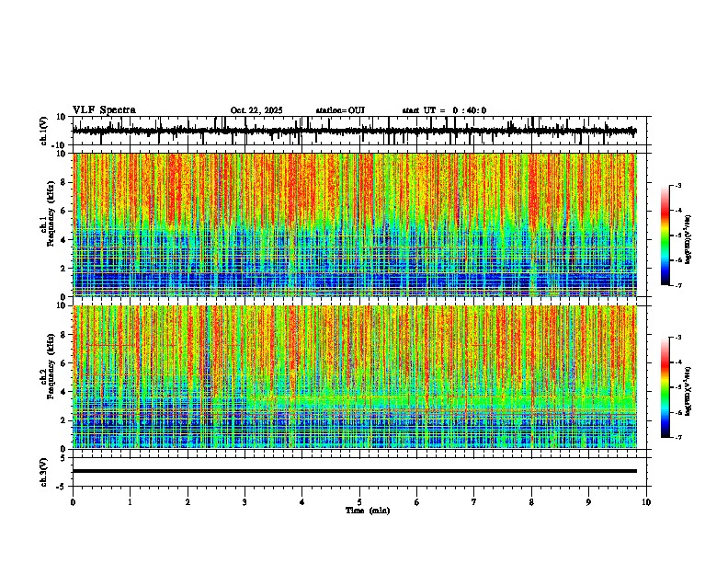Click the ch.1 colorbar log(PSD) label
The height and width of the screenshot is (563, 728).
[688, 240]
